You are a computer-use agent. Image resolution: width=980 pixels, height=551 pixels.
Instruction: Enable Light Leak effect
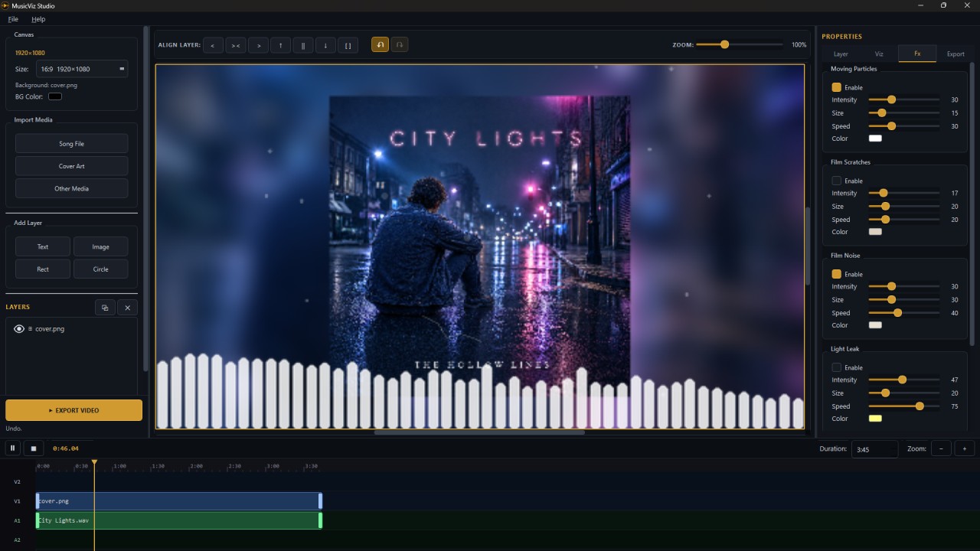[x=836, y=367]
